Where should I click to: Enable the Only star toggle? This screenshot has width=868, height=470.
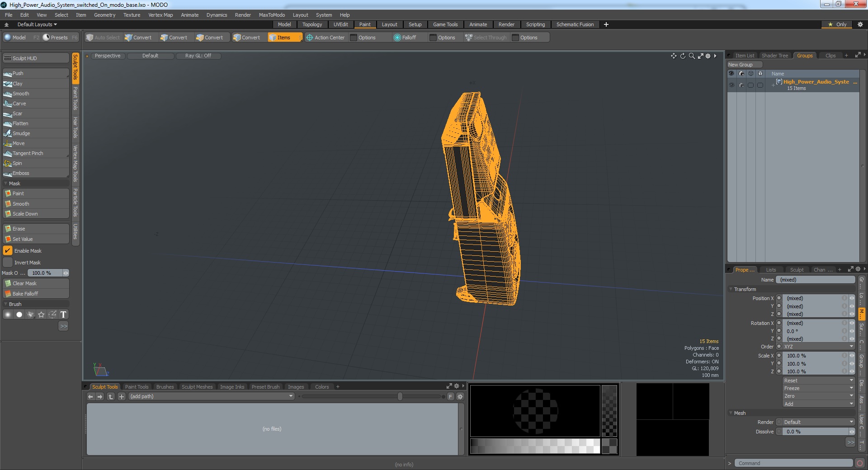[x=837, y=24]
